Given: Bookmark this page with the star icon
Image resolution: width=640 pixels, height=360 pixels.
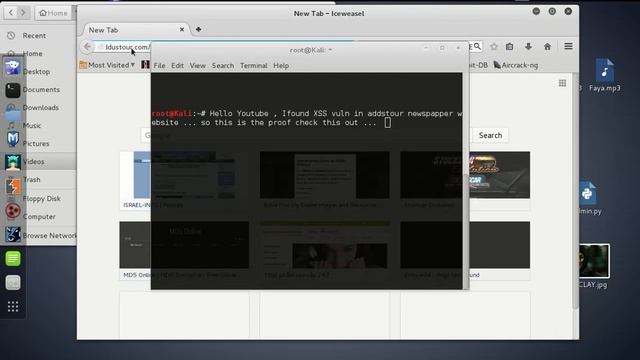Looking at the screenshot, I should point(494,47).
